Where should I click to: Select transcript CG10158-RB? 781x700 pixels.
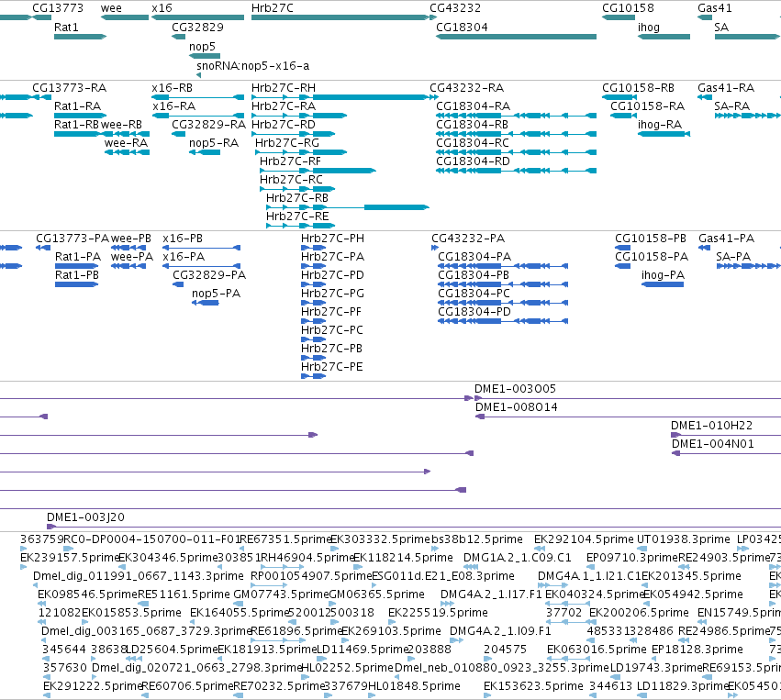pyautogui.click(x=619, y=97)
